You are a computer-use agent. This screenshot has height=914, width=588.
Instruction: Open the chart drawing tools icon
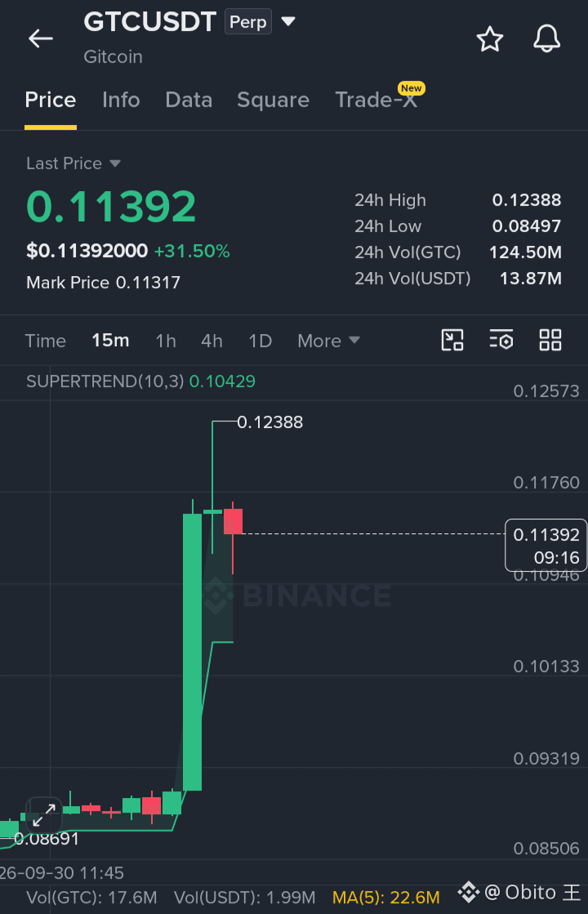click(452, 340)
